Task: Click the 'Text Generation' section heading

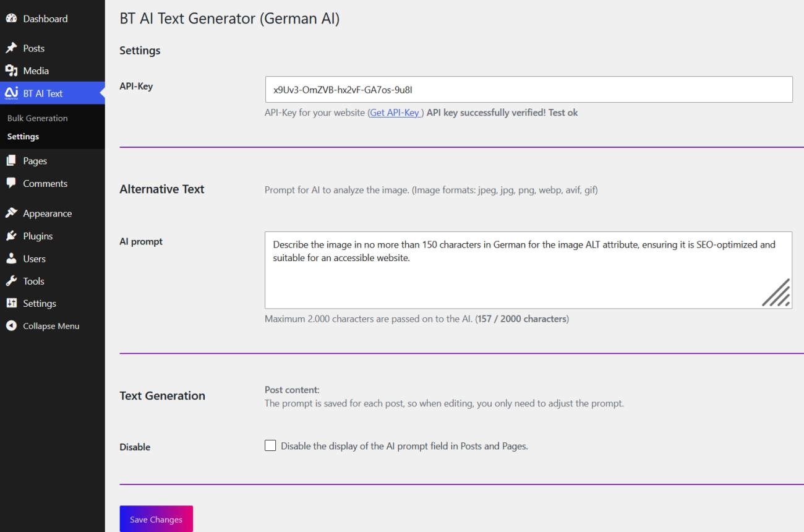Action: [163, 396]
